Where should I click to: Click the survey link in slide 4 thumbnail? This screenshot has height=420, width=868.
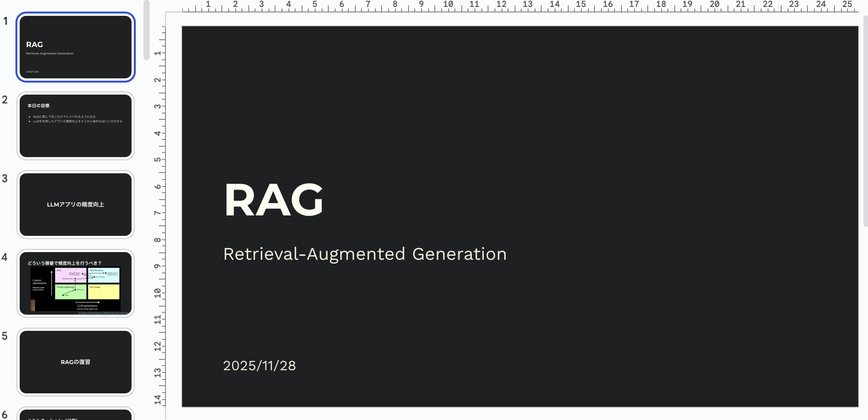103,313
